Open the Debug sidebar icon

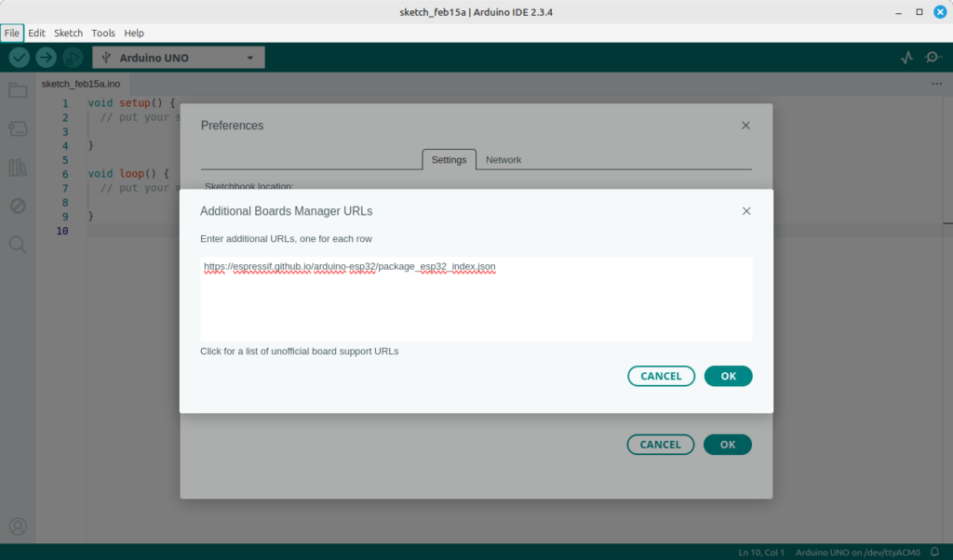18,206
